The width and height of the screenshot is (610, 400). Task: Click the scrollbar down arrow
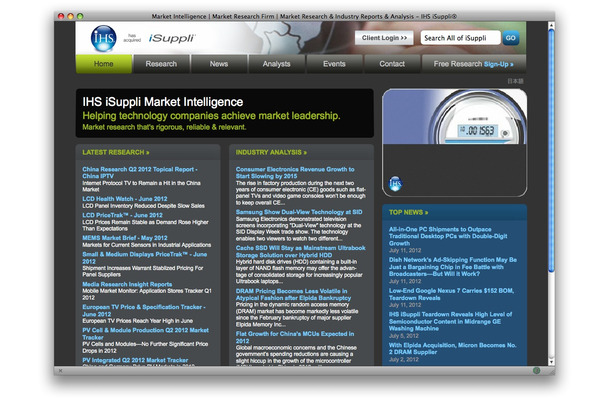point(551,361)
